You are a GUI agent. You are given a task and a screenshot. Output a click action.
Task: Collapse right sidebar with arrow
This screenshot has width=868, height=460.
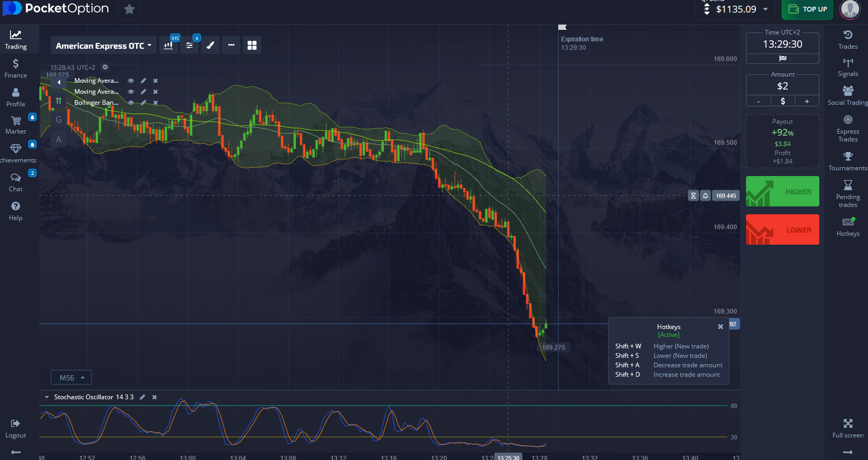[848, 452]
